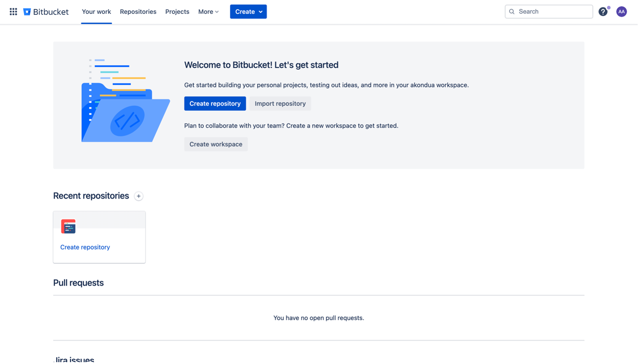
Task: Click the Import repository button
Action: point(280,103)
